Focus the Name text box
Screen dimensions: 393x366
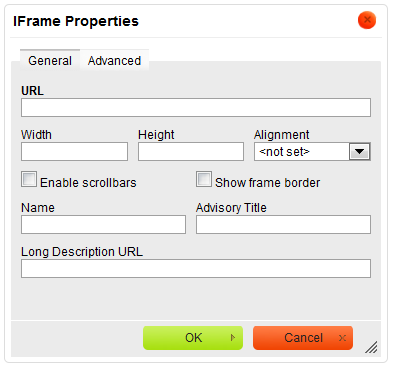[103, 224]
